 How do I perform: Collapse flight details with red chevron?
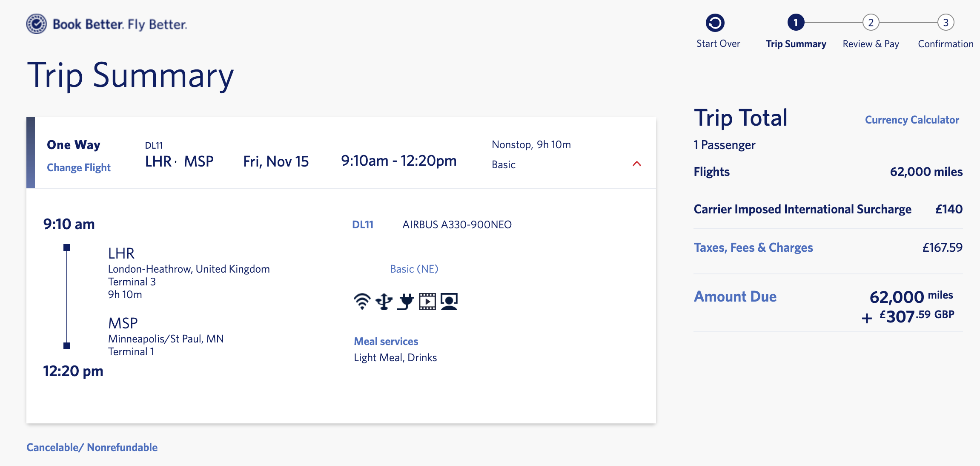(637, 164)
